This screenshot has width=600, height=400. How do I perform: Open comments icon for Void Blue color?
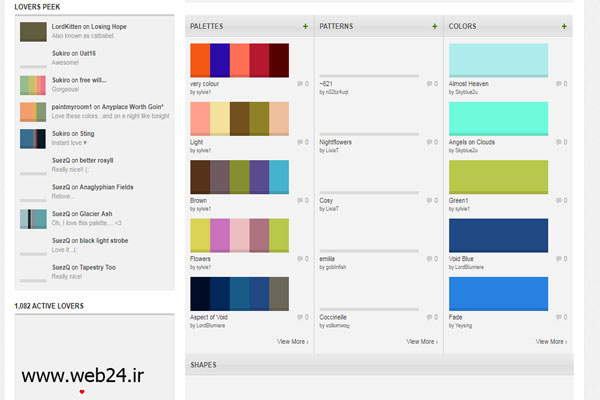tap(559, 259)
